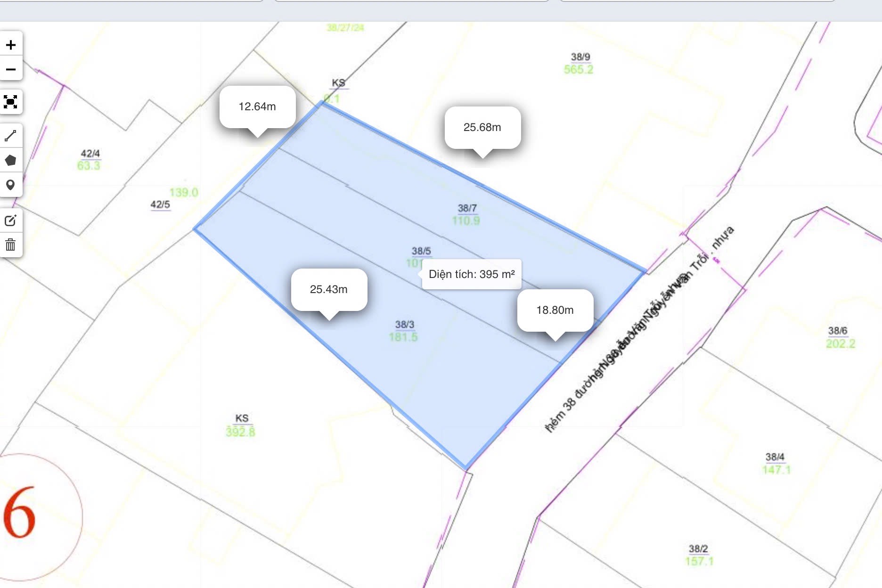Toggle the fullscreen map view icon

coord(11,102)
